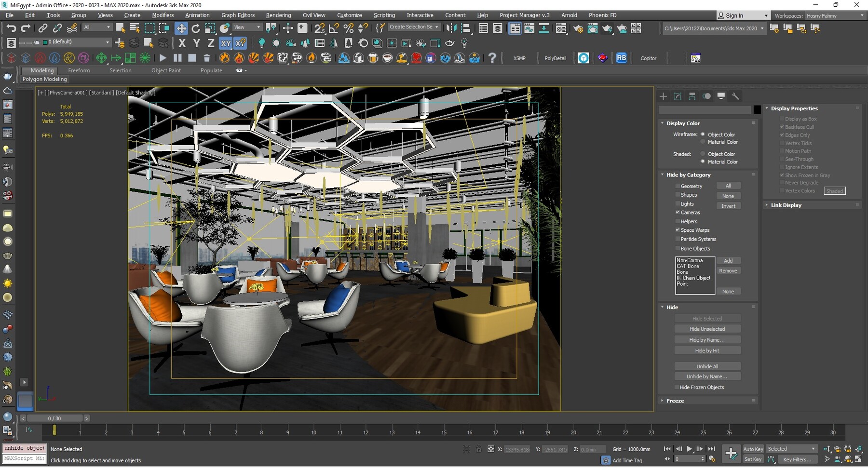Click the Undo icon in the toolbar
868x470 pixels.
pos(11,27)
